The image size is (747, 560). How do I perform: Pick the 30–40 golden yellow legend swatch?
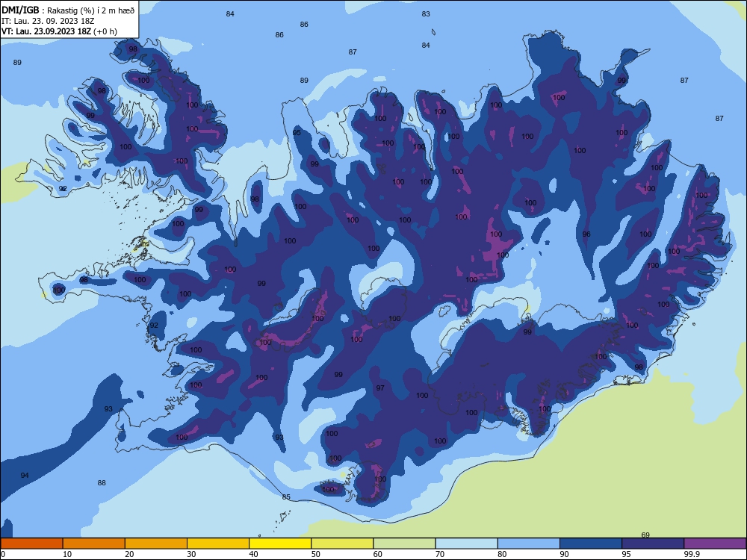click(218, 544)
